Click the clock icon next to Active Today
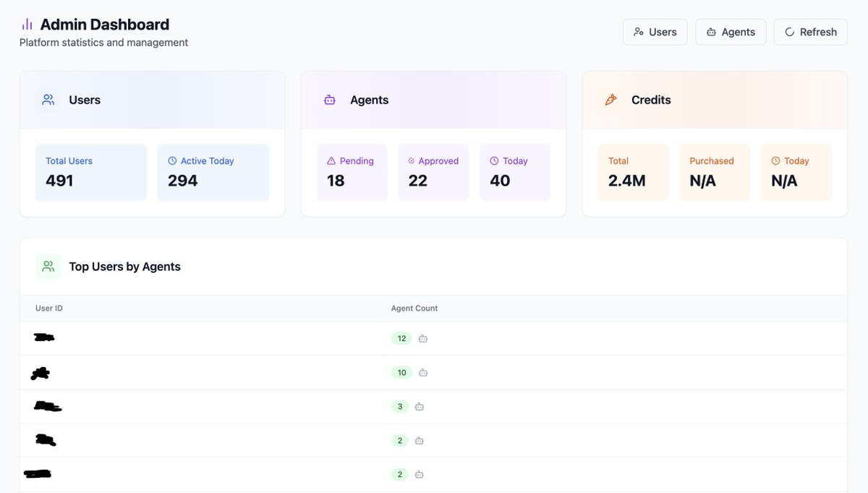Image resolution: width=868 pixels, height=493 pixels. (x=172, y=161)
